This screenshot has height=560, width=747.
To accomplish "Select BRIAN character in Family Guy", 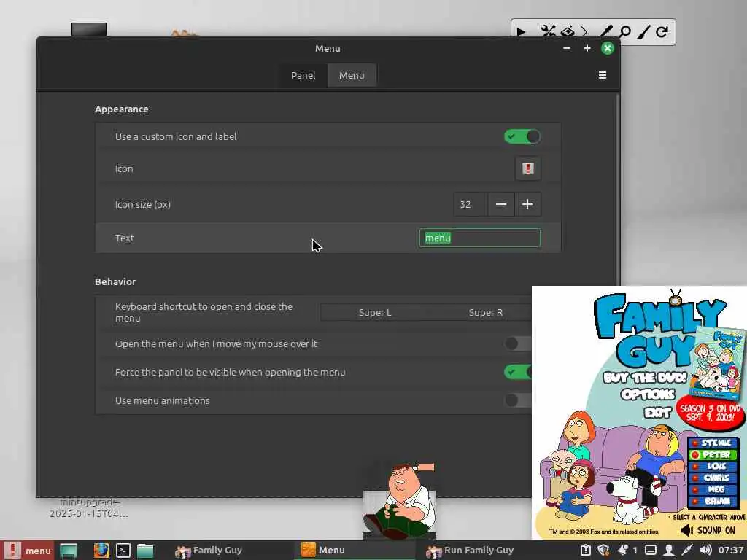I will [713, 501].
